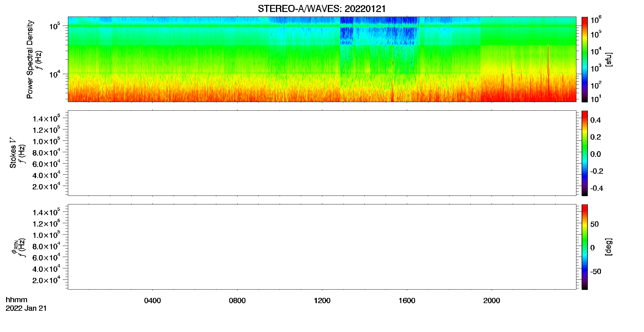Click the 6.0×10^4 tick in Stokes V panel
Image resolution: width=644 pixels, height=332 pixels.
46,164
